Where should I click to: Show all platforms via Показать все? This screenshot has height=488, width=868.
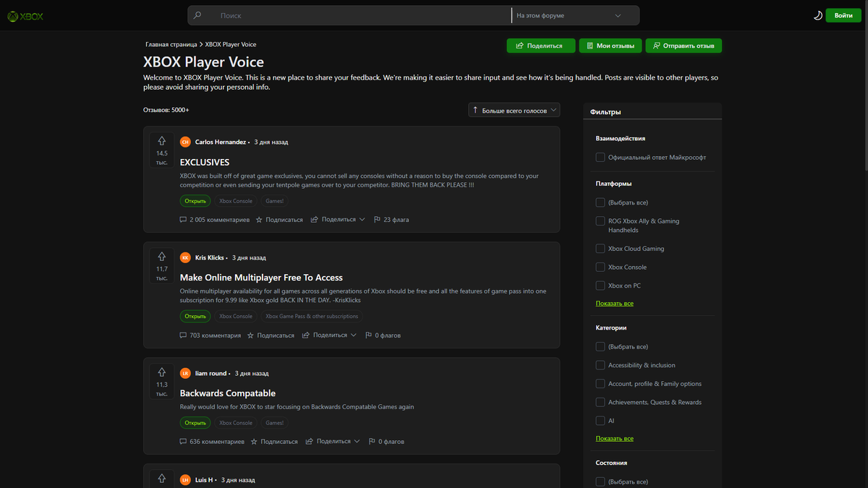click(615, 304)
